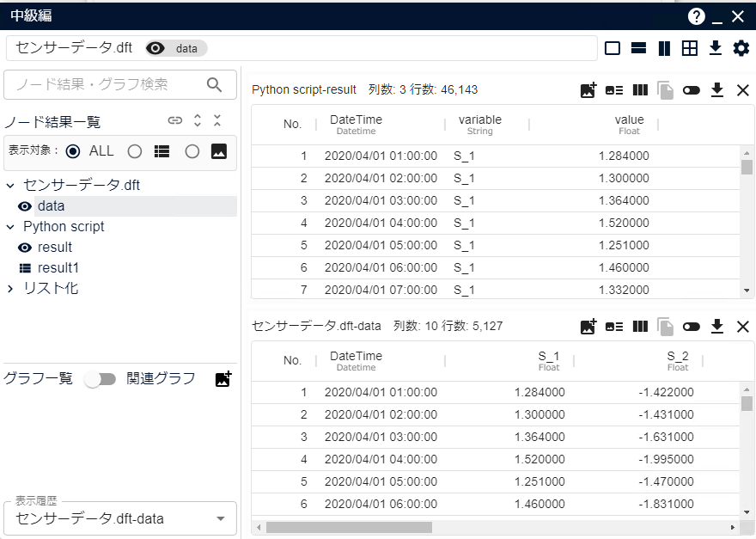Select data node under センサーデータ.dft
This screenshot has width=756, height=539.
click(x=51, y=206)
